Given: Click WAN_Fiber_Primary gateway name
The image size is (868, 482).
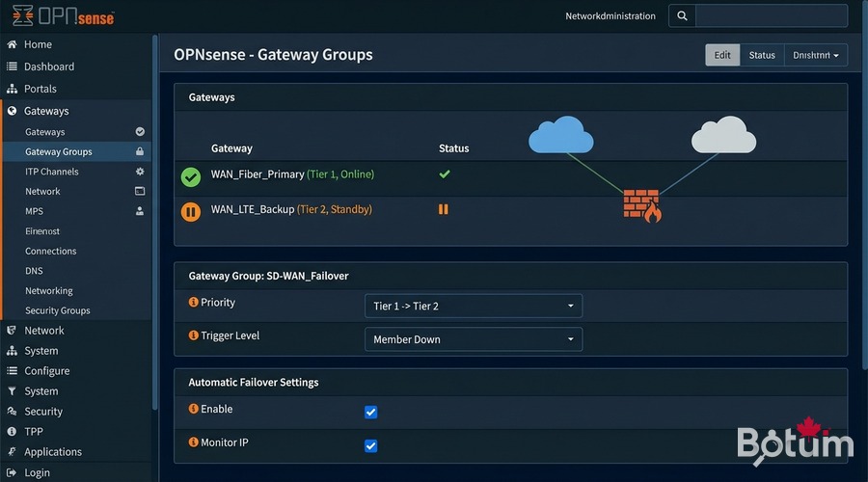Looking at the screenshot, I should click(x=258, y=174).
